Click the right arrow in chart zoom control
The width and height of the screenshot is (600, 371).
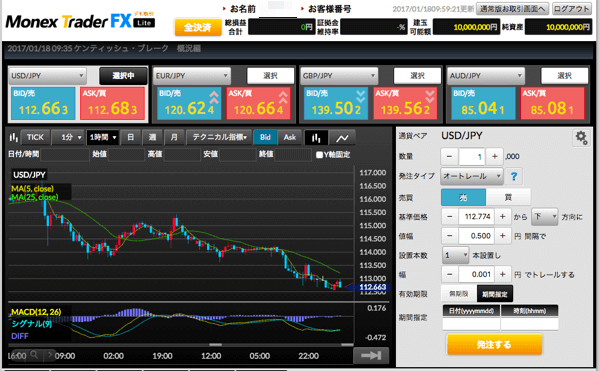coord(49,355)
